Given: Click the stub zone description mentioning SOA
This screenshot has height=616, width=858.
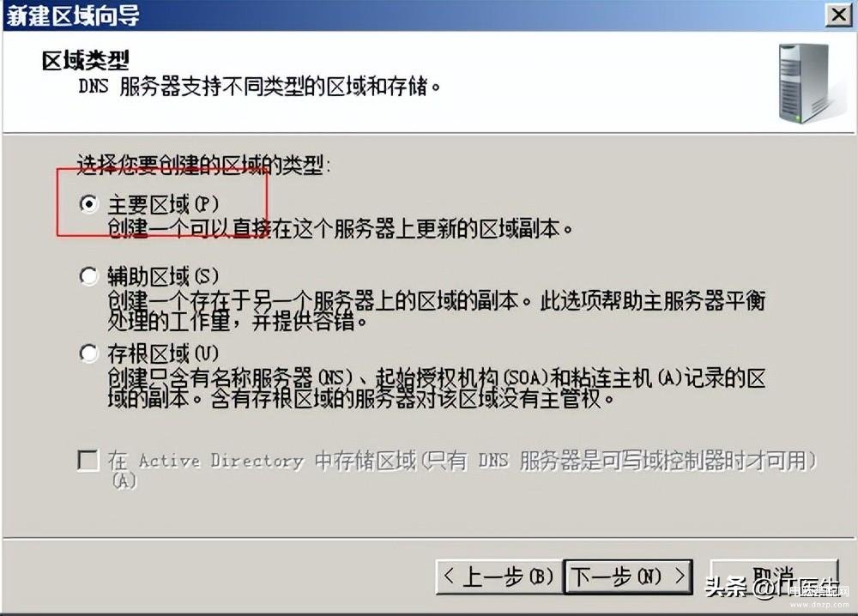Looking at the screenshot, I should click(436, 389).
